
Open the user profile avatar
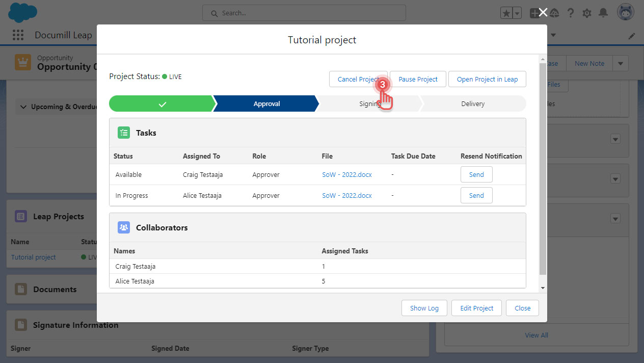(625, 13)
